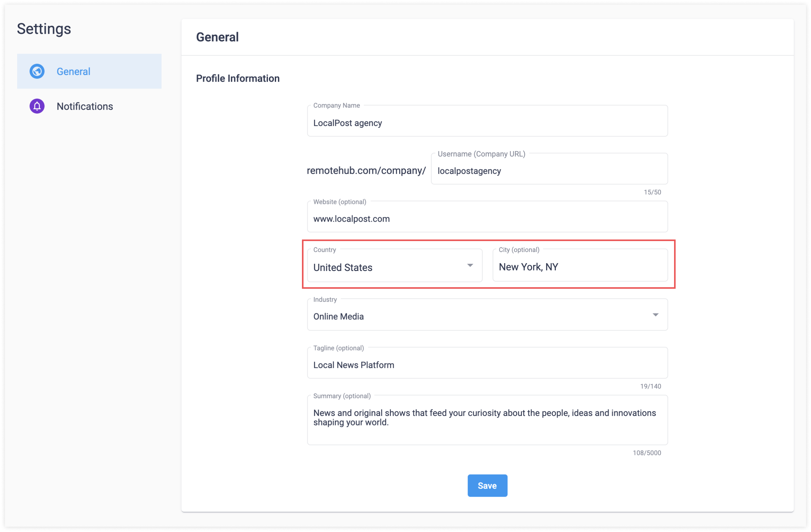
Task: Edit the Username (Company URL) field
Action: (549, 169)
